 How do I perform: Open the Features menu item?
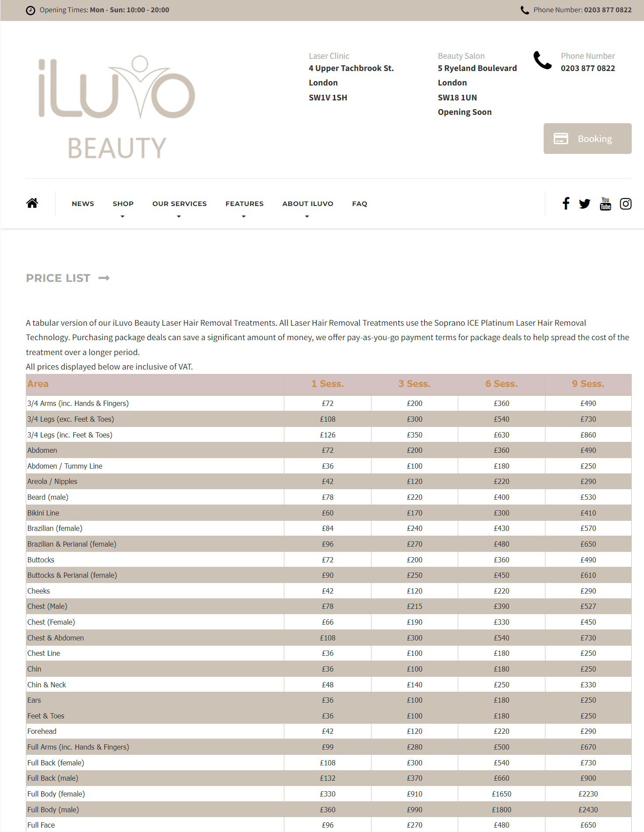244,203
